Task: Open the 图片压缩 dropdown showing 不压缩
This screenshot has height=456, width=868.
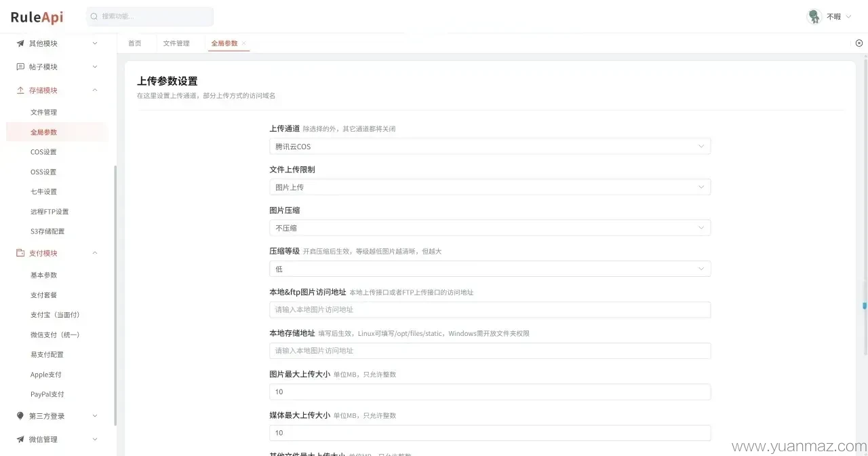Action: tap(490, 228)
